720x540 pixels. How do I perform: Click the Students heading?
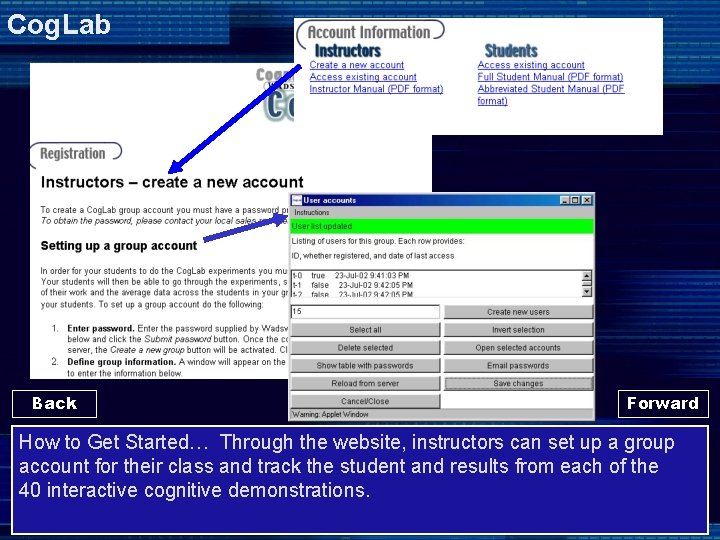(511, 51)
